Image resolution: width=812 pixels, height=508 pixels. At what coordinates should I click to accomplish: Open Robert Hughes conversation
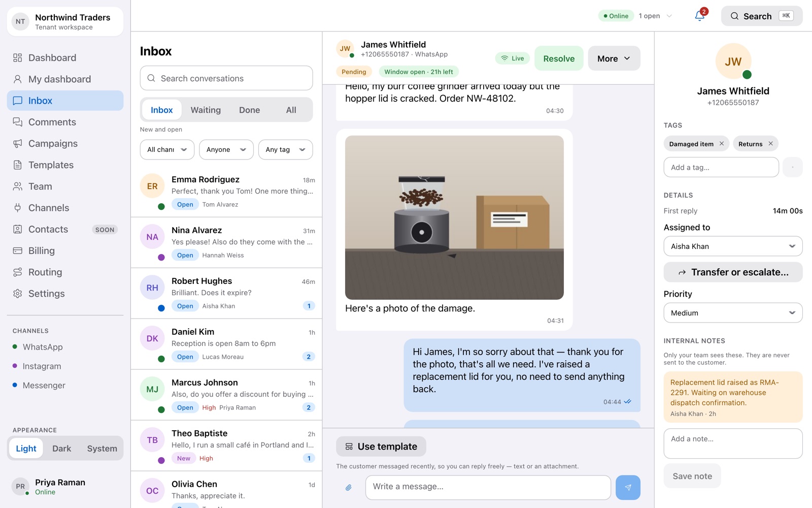point(226,294)
